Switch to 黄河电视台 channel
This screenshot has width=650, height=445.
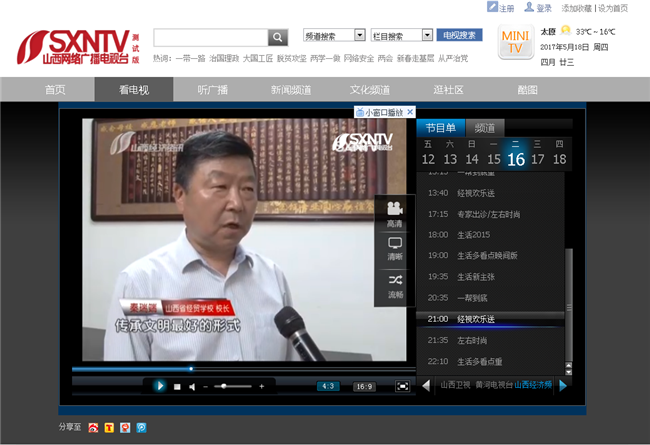[494, 385]
